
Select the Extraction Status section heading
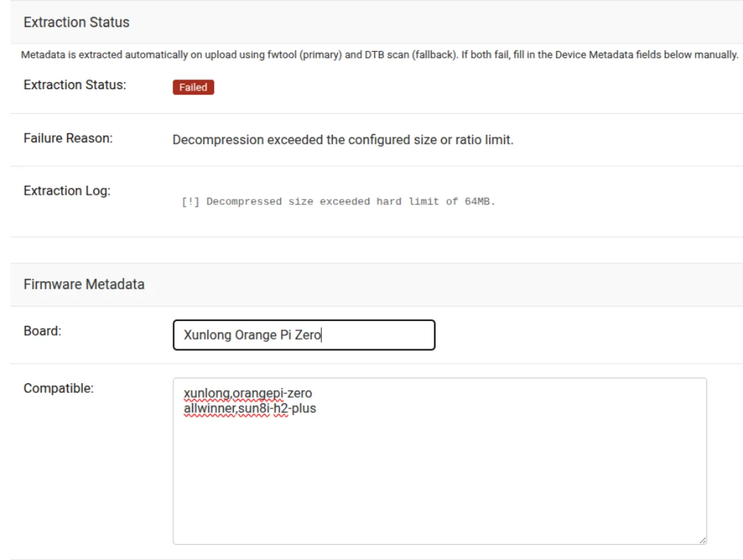click(x=76, y=22)
